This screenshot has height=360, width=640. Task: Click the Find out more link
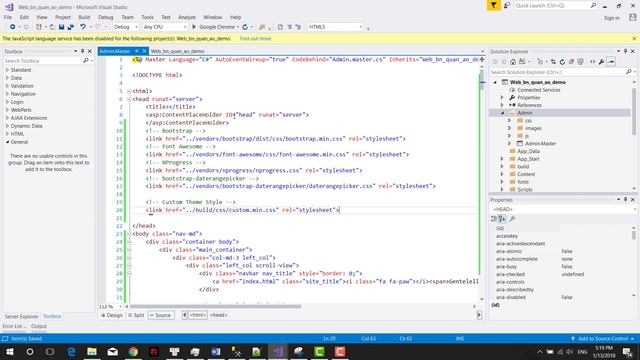pyautogui.click(x=255, y=39)
